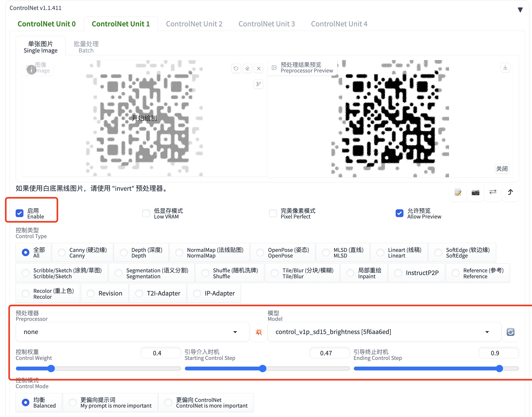Select Tile/Blur control type
The height and width of the screenshot is (417, 532).
pyautogui.click(x=302, y=273)
